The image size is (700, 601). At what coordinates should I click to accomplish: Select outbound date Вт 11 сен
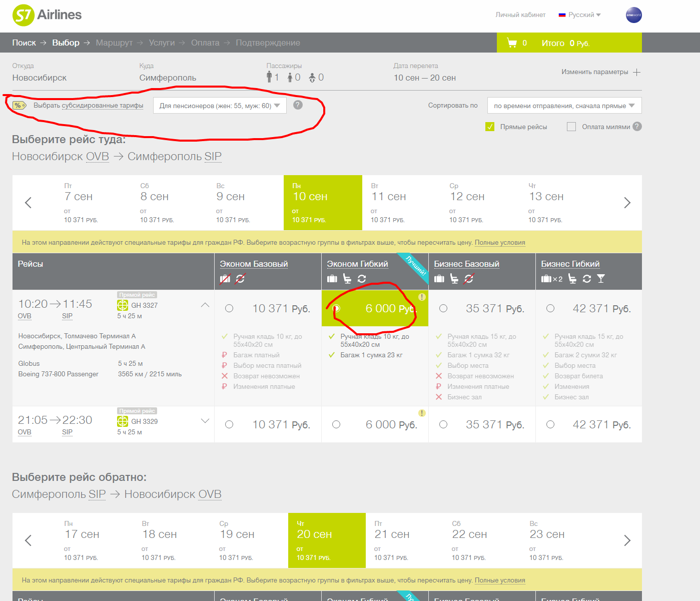pos(401,203)
